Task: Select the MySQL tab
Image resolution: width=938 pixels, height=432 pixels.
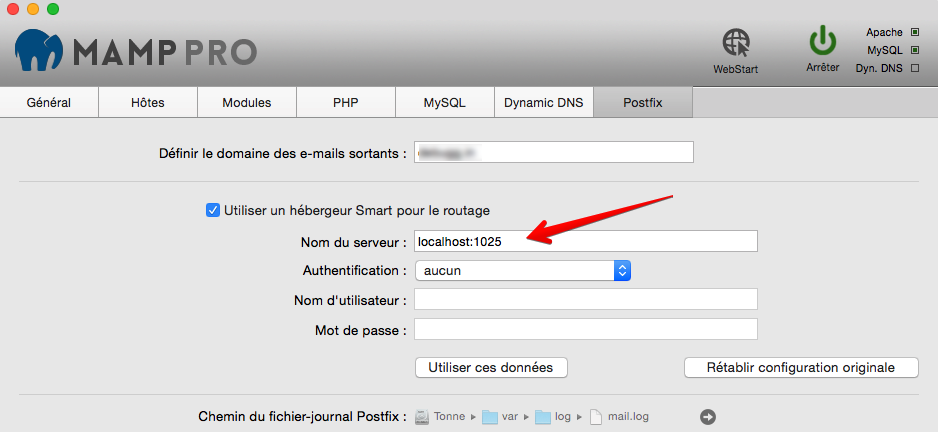Action: point(444,102)
